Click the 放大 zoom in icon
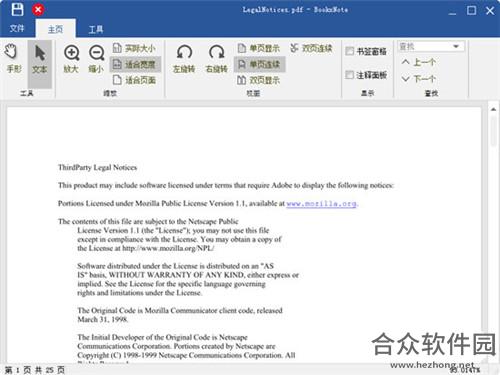Viewport: 500px width, 375px height. click(71, 59)
